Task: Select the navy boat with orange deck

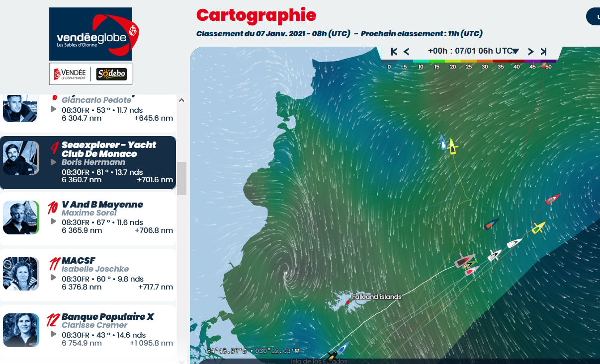Action: point(492,224)
